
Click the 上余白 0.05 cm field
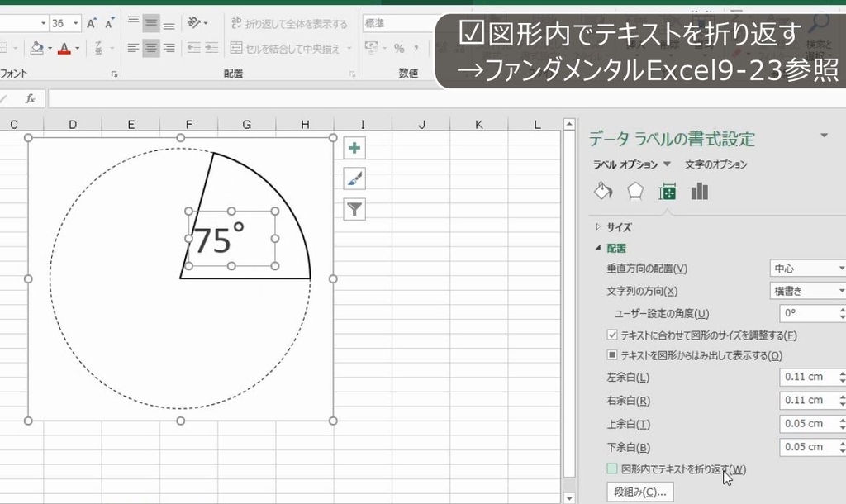[809, 424]
